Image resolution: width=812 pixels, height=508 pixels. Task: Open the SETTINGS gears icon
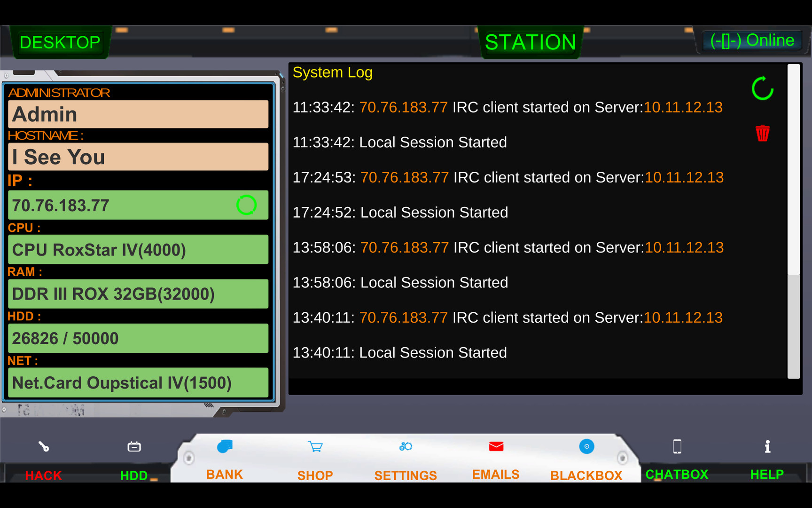pos(406,446)
